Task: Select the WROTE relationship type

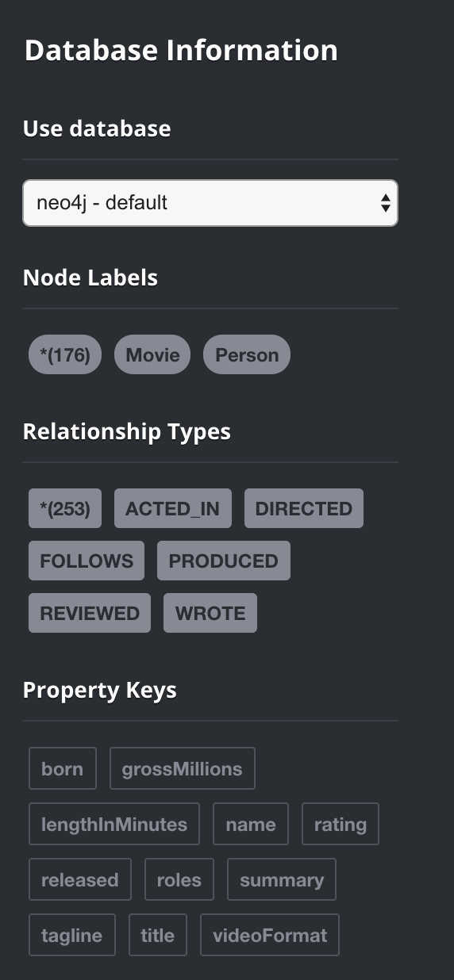Action: pos(210,613)
